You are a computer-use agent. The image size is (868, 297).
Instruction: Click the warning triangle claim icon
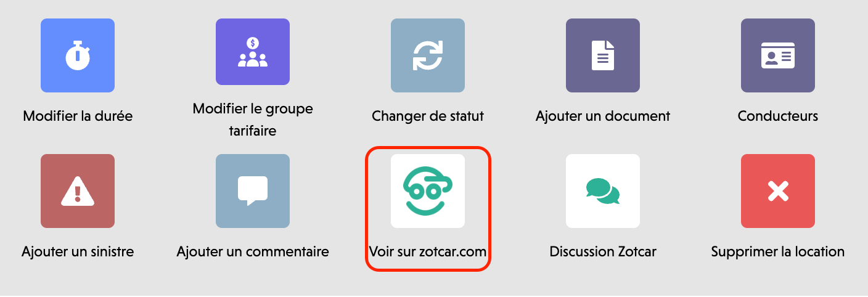pos(78,191)
